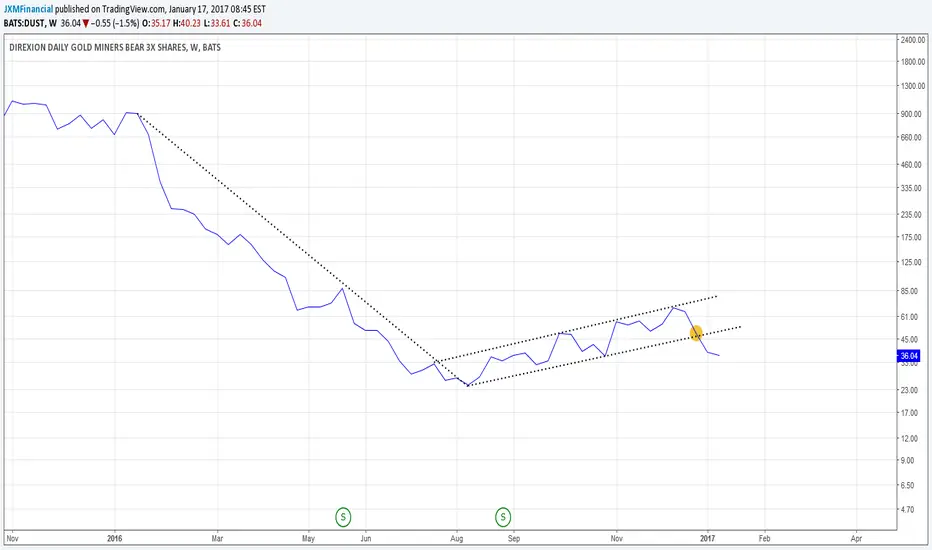Click the 2016 time axis label
932x550 pixels.
tap(115, 539)
